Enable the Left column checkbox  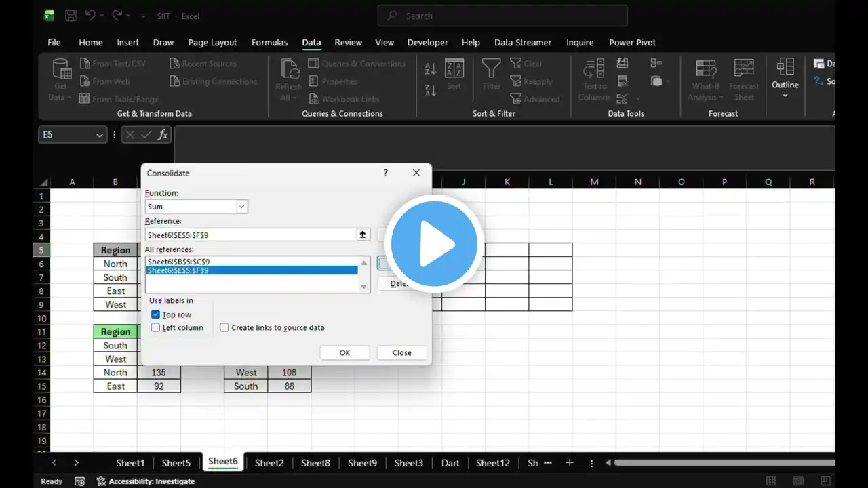tap(156, 327)
